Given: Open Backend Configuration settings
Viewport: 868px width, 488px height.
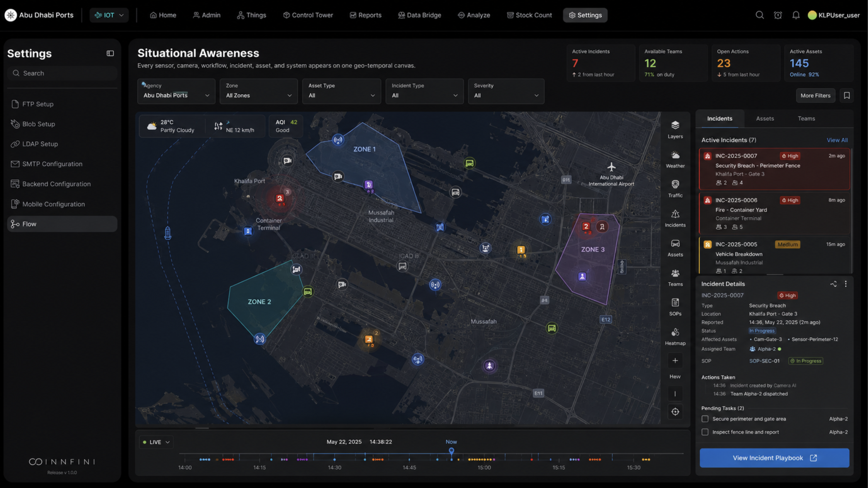Looking at the screenshot, I should (62, 184).
